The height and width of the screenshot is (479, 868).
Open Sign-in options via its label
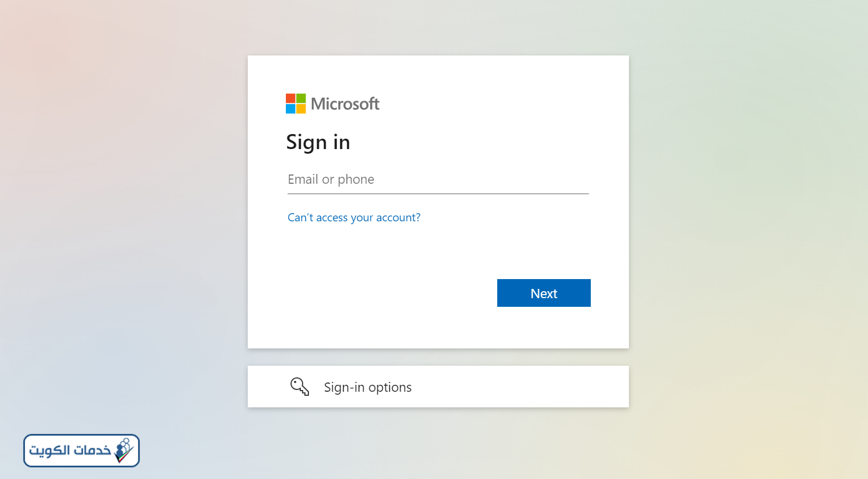tap(368, 387)
